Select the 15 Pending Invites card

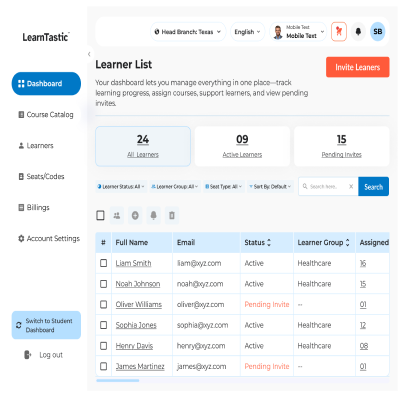(342, 146)
